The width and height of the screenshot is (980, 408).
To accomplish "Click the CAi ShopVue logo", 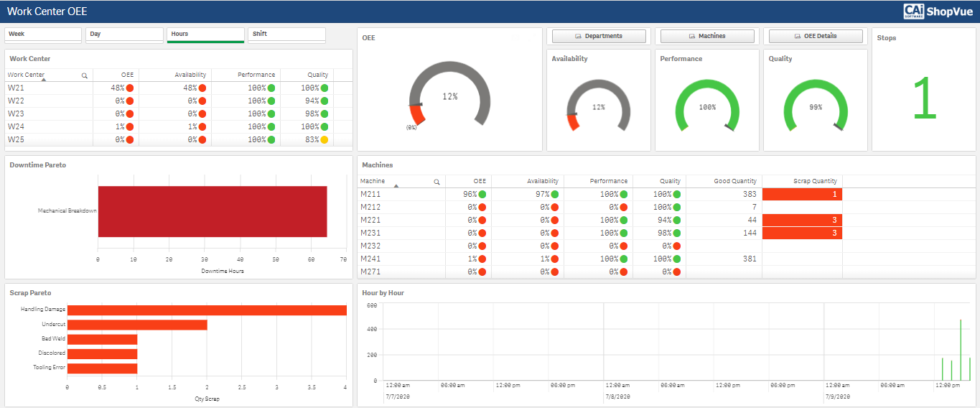I will tap(939, 11).
